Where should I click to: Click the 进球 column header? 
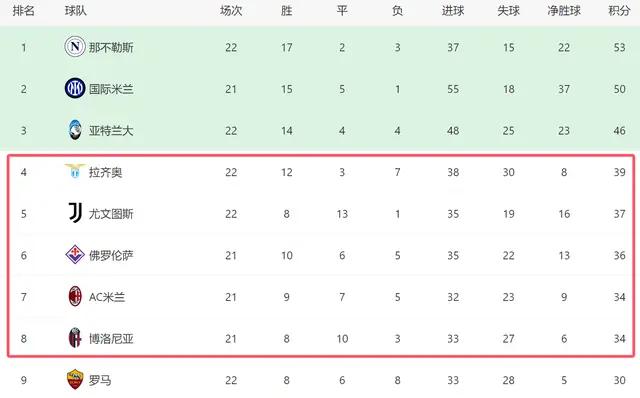pyautogui.click(x=453, y=11)
